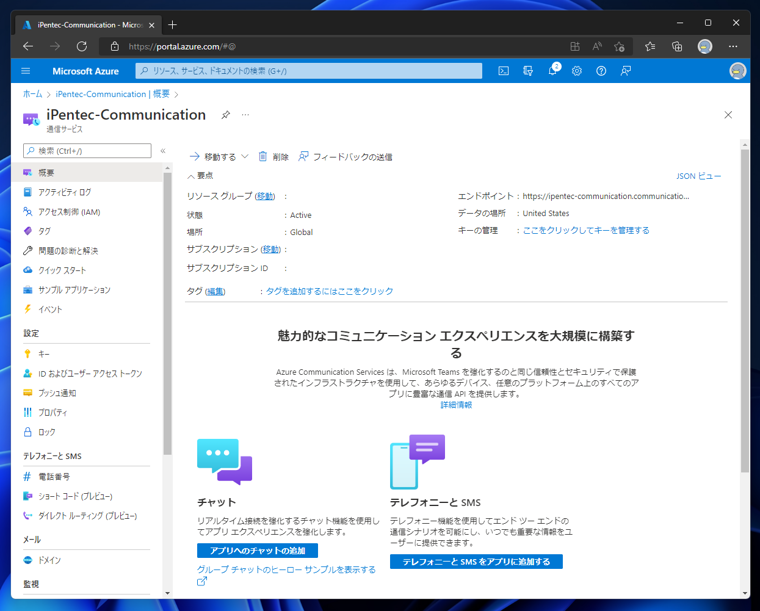
Task: Click iPentec-Communication | 概要 breadcrumb
Action: pyautogui.click(x=112, y=94)
